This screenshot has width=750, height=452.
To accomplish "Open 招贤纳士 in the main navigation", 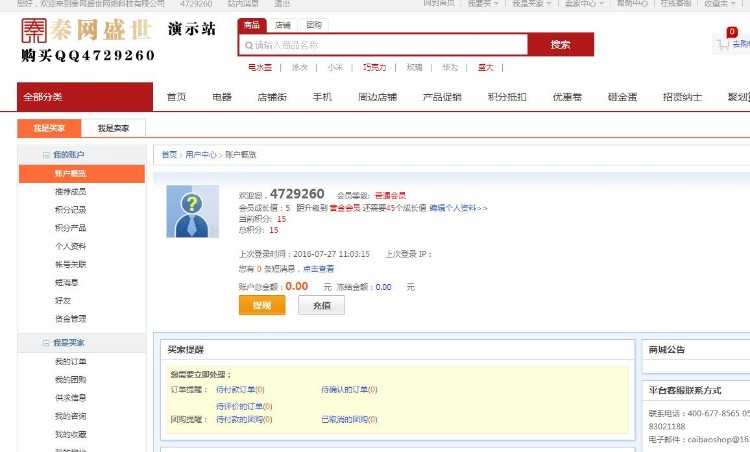I will tap(682, 97).
